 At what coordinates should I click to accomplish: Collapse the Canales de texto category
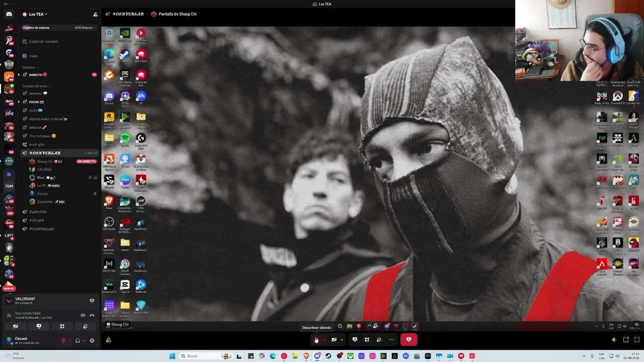(37, 86)
